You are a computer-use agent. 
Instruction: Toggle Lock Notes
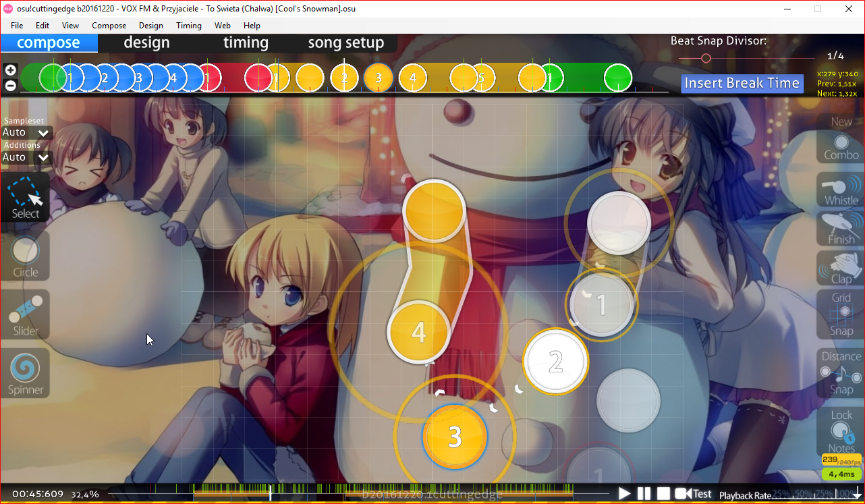tap(841, 431)
